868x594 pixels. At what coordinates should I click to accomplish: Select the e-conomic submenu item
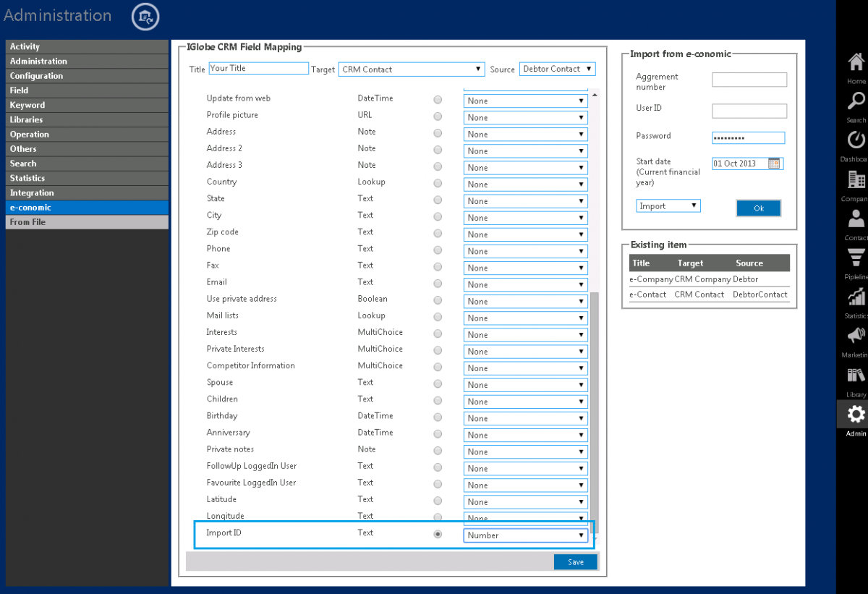point(87,208)
